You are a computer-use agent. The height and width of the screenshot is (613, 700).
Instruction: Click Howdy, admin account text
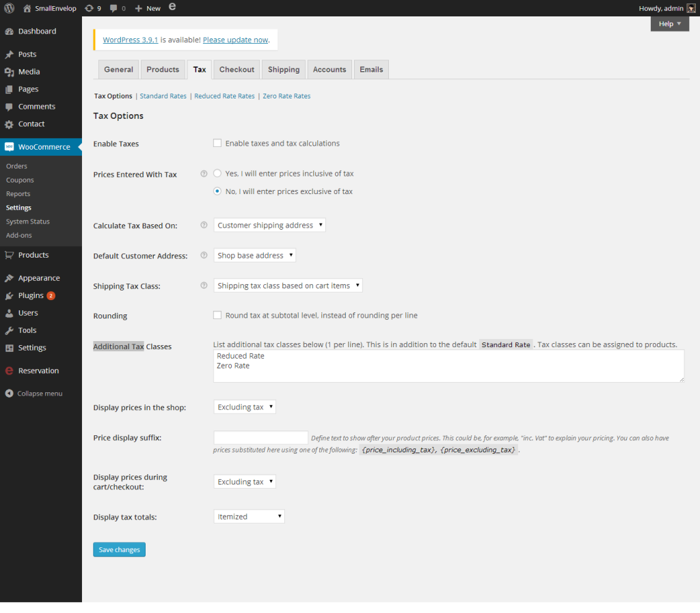(x=661, y=8)
